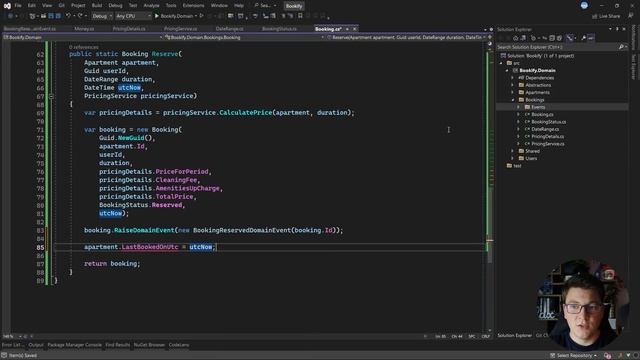
Task: Click the Properties wrench icon in Solution Explorer
Action: [x=583, y=38]
